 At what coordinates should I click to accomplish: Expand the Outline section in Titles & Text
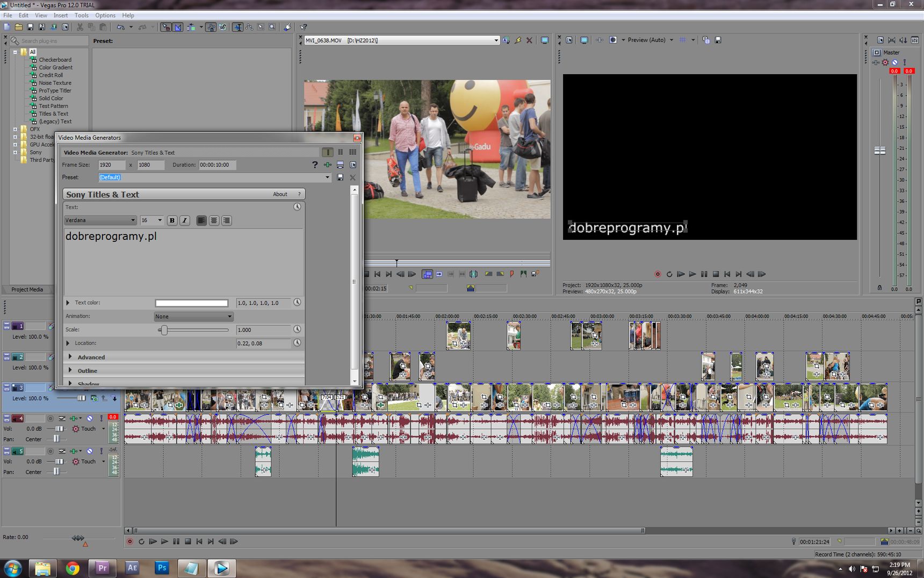pos(70,370)
